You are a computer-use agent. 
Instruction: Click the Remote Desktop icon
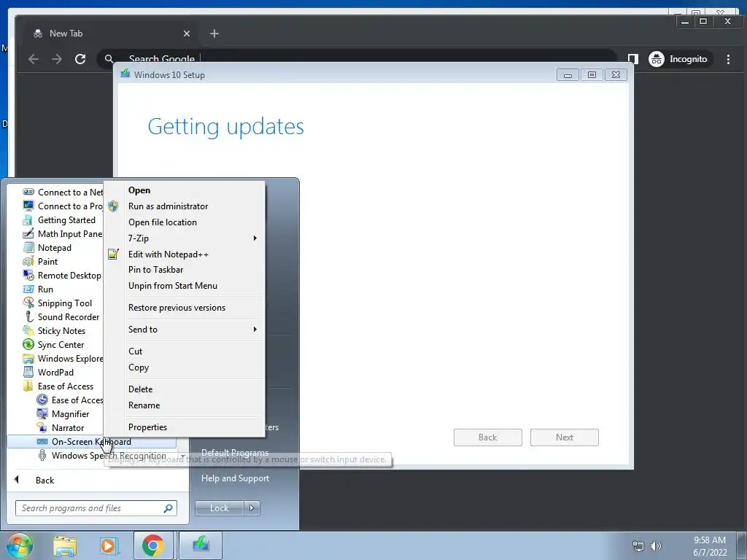coord(28,275)
